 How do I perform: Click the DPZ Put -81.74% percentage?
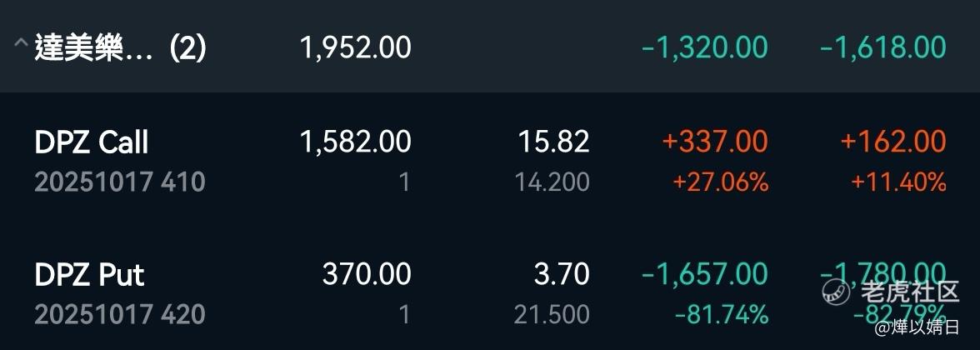click(x=722, y=314)
